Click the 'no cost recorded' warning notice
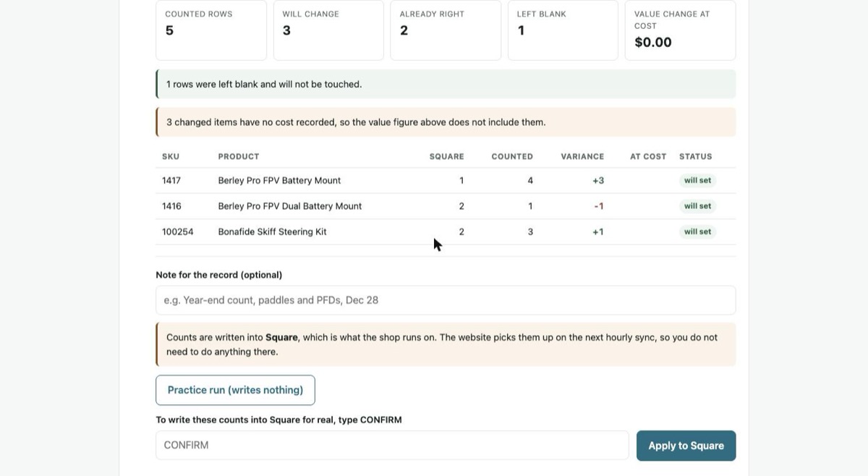 [446, 122]
